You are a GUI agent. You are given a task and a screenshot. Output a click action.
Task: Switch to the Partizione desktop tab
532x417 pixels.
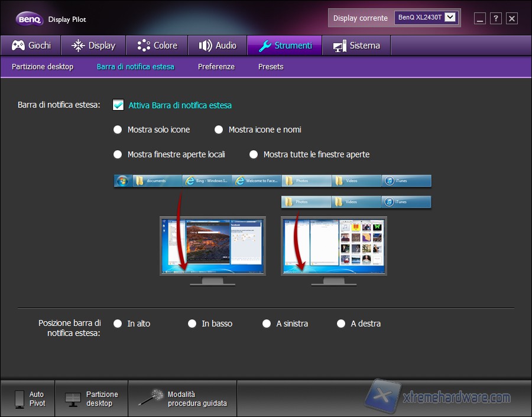click(x=41, y=67)
